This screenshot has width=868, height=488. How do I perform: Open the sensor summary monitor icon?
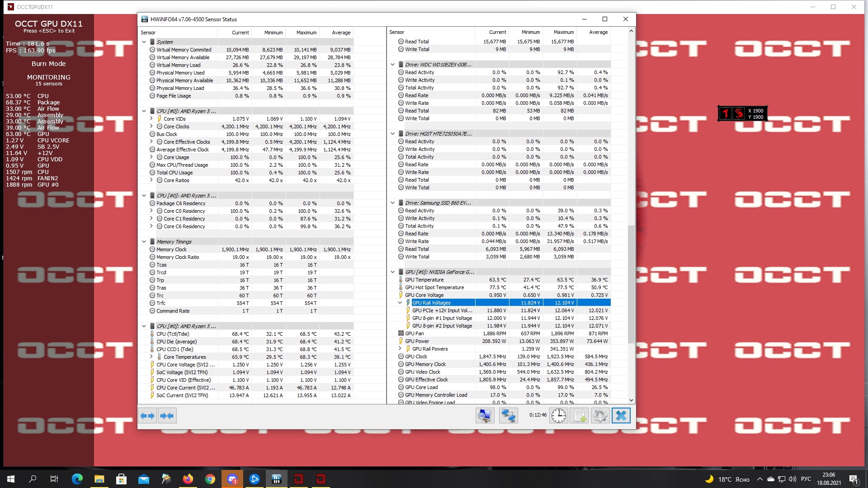click(485, 416)
